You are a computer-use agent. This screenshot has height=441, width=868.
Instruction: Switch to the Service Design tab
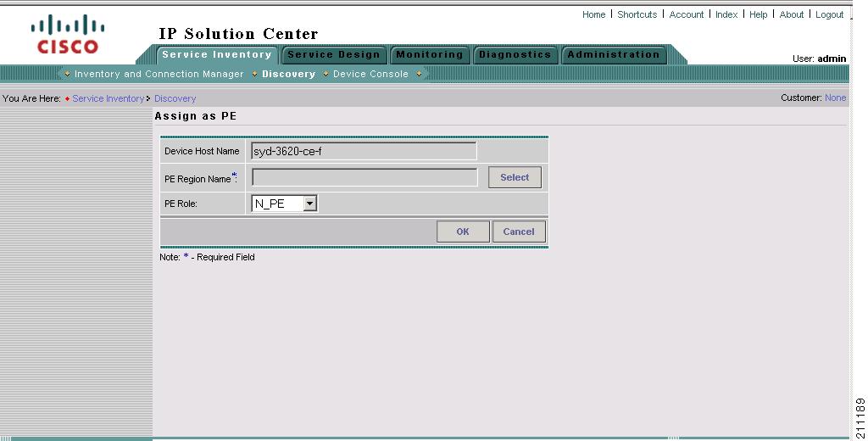pyautogui.click(x=334, y=55)
